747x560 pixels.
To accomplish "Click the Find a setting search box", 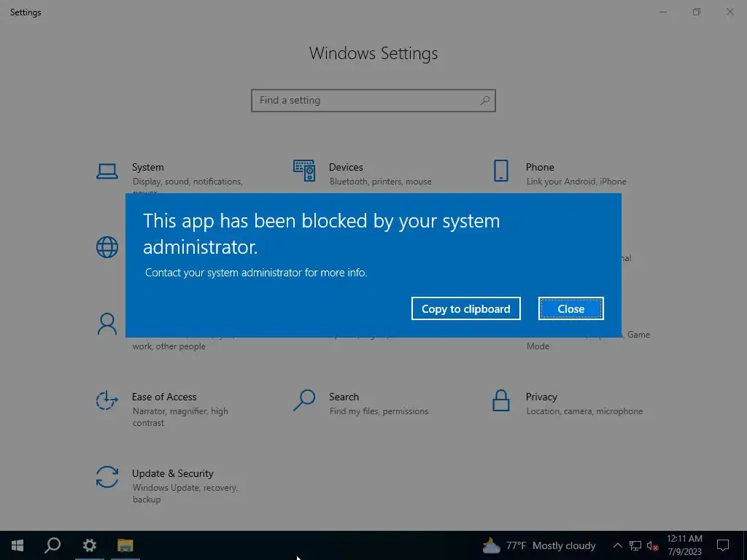I will (373, 101).
